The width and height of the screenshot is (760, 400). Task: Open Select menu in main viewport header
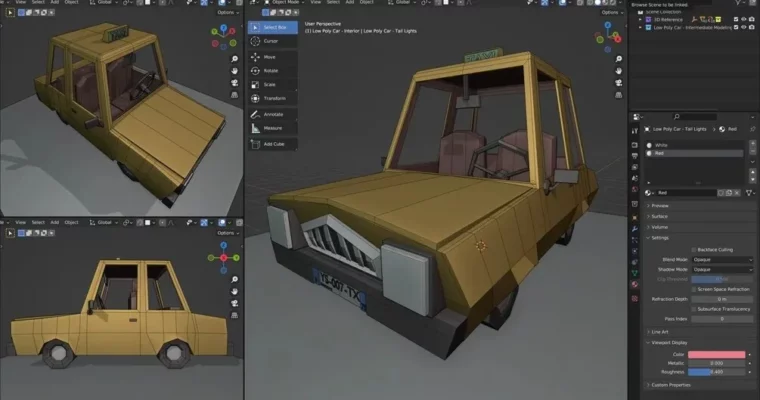tap(333, 2)
